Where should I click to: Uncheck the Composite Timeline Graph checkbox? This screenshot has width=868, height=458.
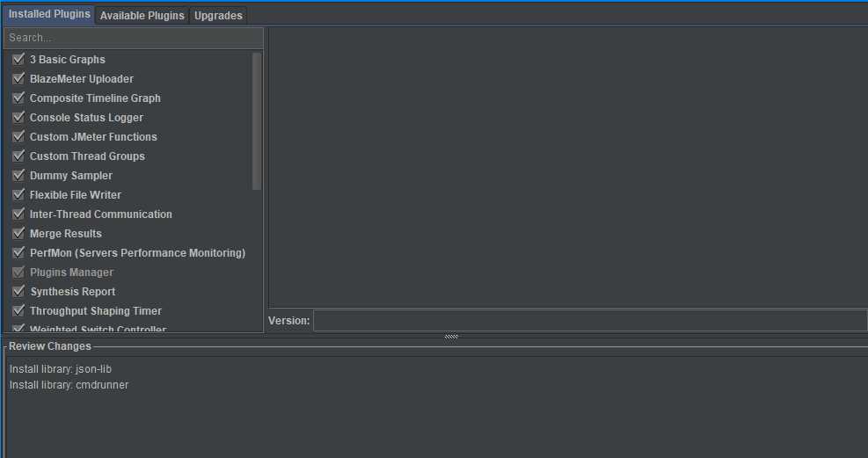point(18,98)
